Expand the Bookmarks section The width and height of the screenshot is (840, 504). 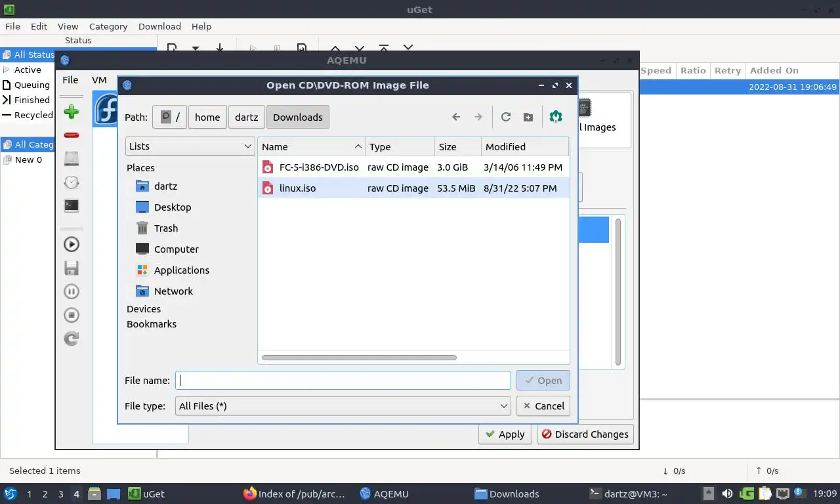(152, 324)
